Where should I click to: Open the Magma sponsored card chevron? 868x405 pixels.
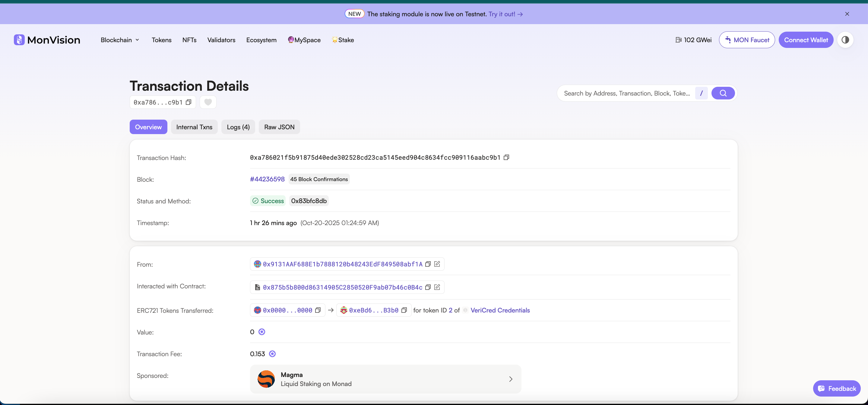tap(511, 379)
